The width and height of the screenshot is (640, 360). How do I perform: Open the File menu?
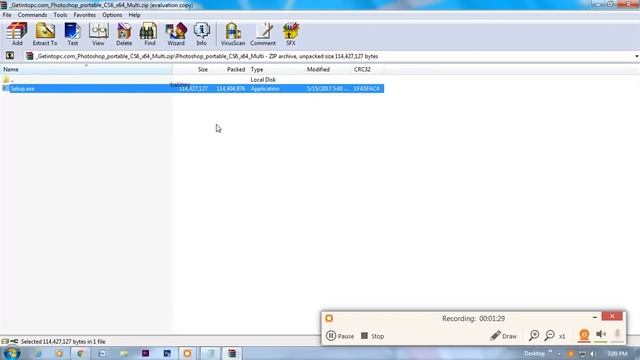point(7,15)
